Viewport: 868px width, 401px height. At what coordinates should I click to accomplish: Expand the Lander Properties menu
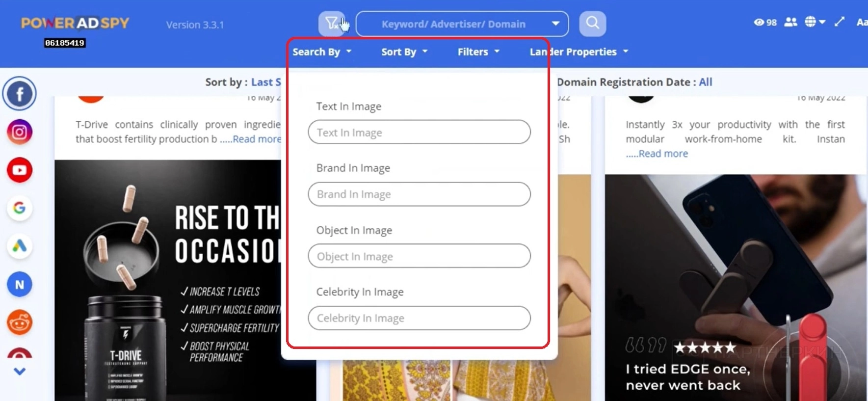(579, 52)
